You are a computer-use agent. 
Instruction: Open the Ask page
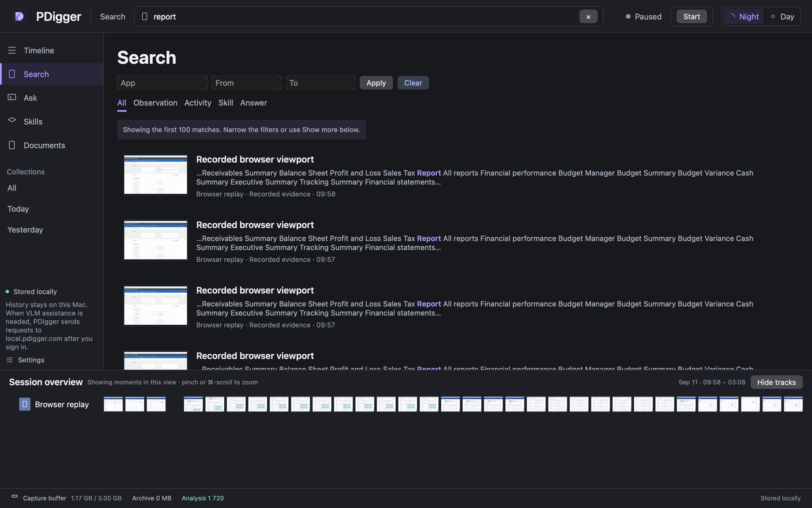52,98
